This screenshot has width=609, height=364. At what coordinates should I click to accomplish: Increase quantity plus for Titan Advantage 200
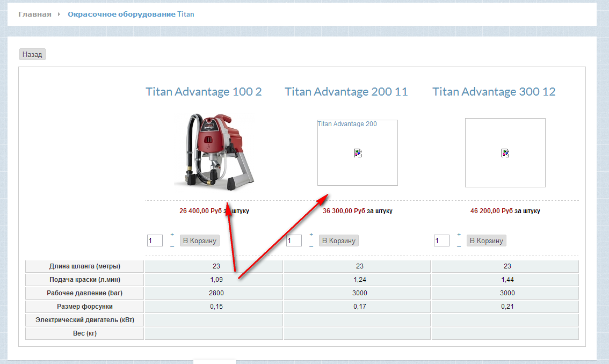pyautogui.click(x=311, y=234)
